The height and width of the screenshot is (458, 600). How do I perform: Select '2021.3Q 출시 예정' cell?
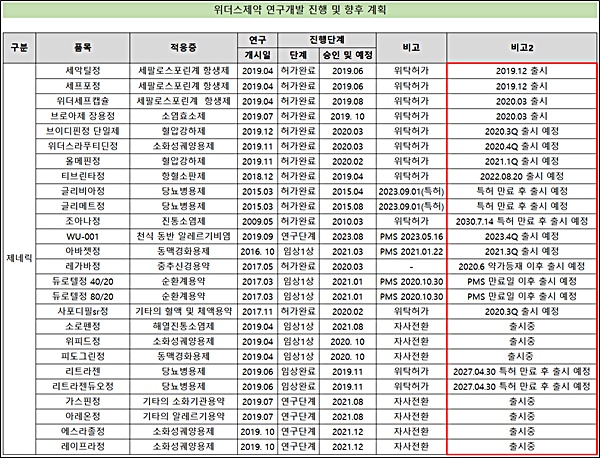pos(522,251)
